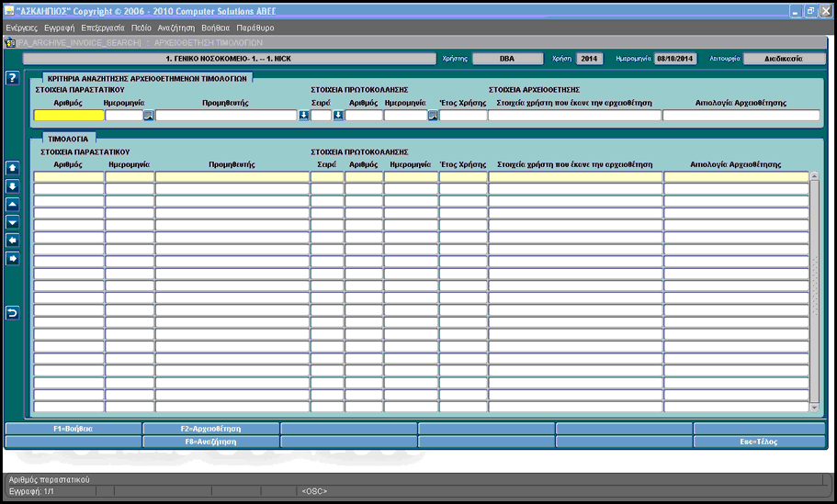Click the right arrow navigation icon
The image size is (837, 504).
coord(12,259)
